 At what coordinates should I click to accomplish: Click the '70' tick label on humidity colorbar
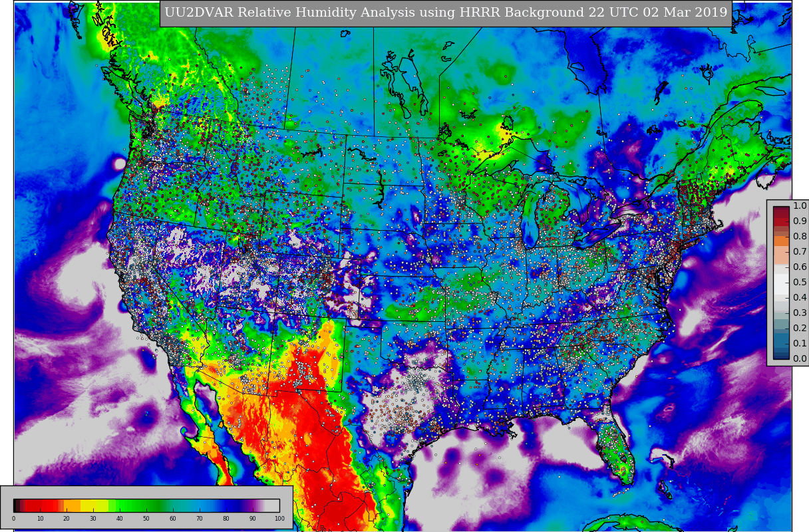(x=200, y=519)
